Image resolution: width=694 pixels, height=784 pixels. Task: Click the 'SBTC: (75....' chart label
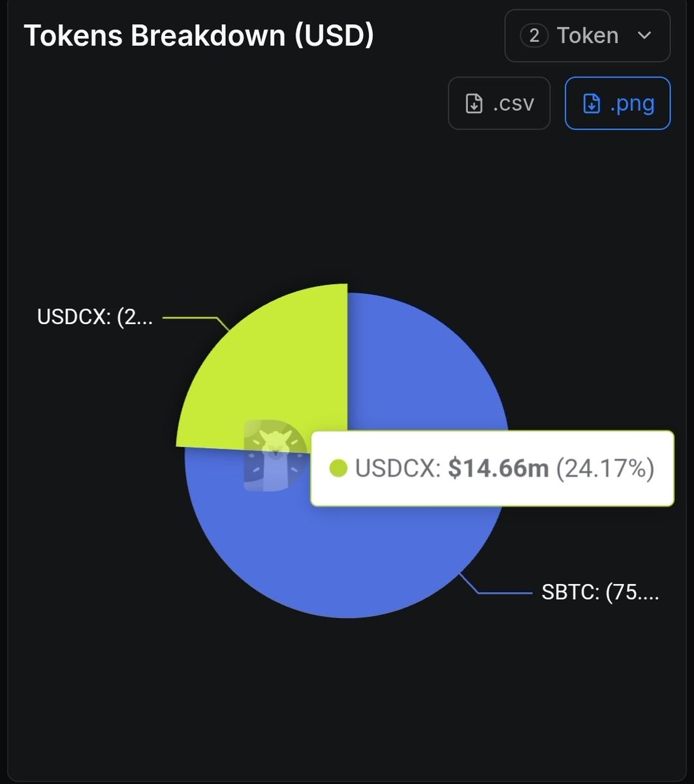tap(600, 593)
